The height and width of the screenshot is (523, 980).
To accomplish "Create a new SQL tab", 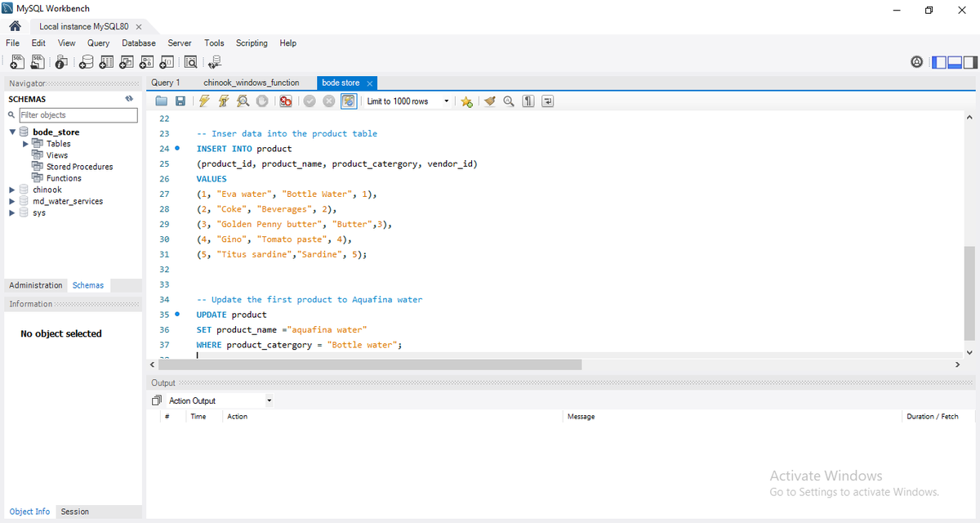I will 16,61.
